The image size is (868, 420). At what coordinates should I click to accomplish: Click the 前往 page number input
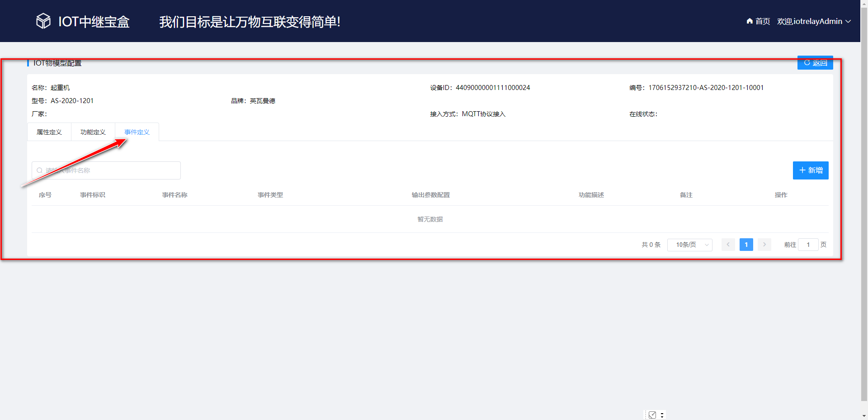point(808,245)
